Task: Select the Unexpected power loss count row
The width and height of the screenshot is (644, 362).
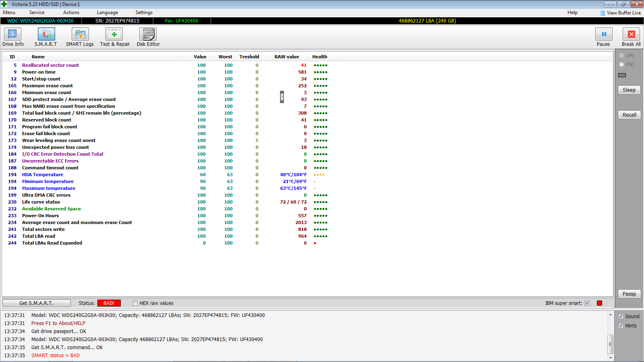Action: (x=169, y=147)
